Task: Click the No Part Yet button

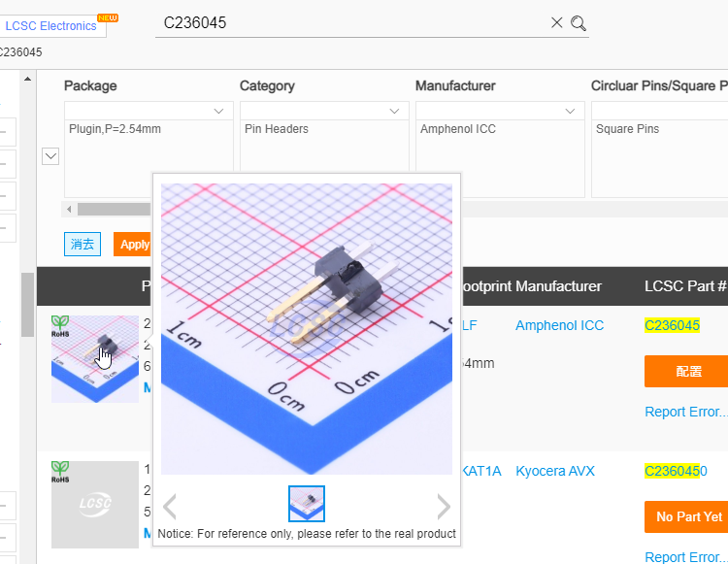Action: (x=687, y=516)
